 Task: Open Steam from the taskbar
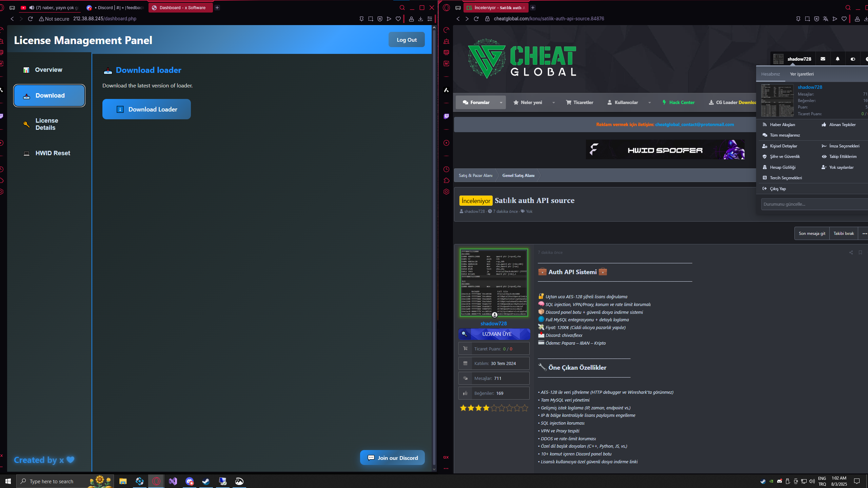[x=206, y=481]
